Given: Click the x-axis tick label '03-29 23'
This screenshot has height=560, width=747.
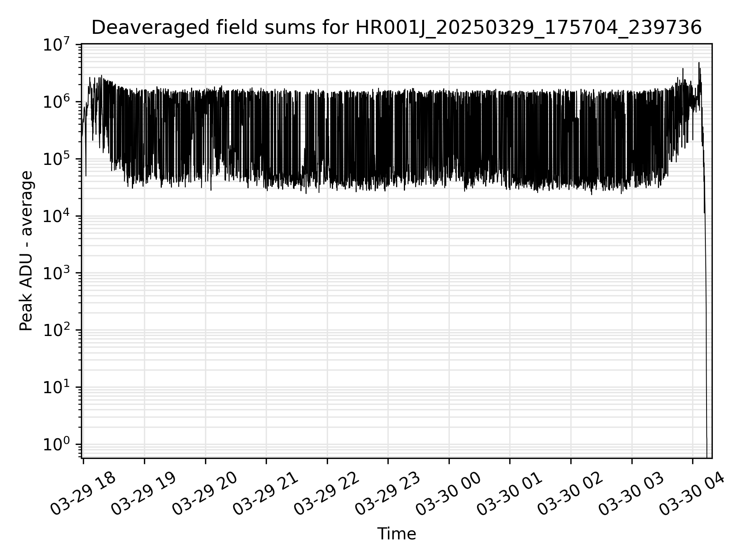Looking at the screenshot, I should [388, 494].
